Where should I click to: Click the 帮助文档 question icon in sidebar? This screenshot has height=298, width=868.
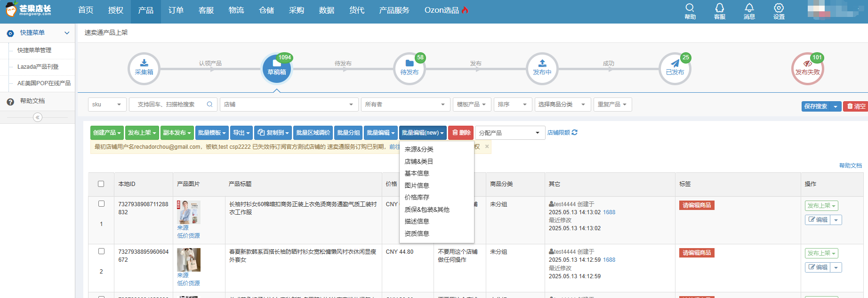pyautogui.click(x=10, y=101)
